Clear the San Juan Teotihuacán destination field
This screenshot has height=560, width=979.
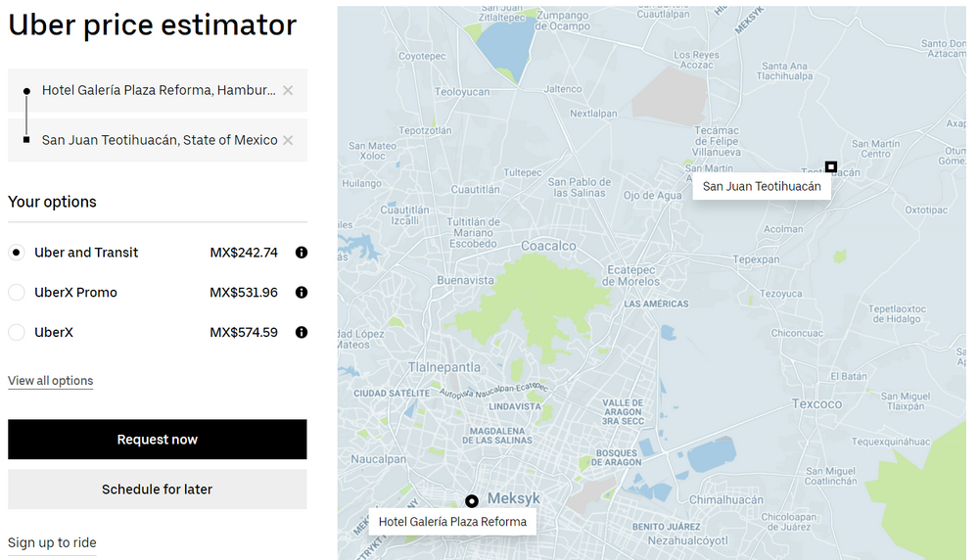(x=288, y=140)
